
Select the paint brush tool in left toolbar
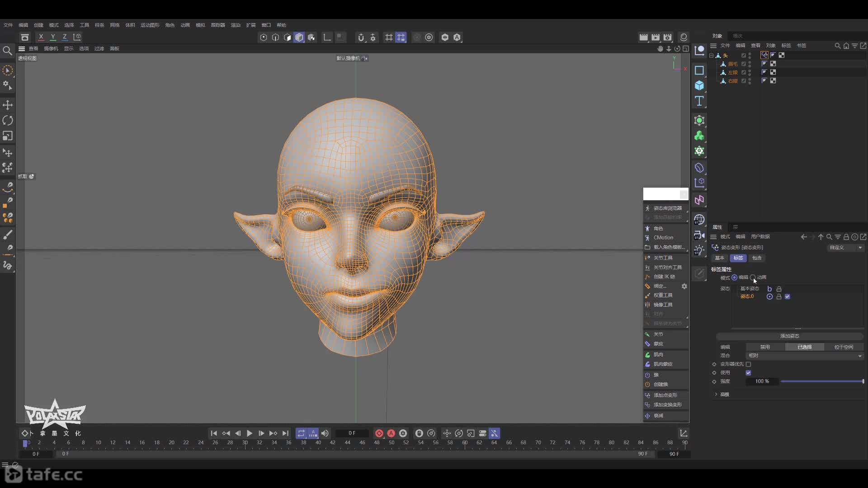pos(8,235)
